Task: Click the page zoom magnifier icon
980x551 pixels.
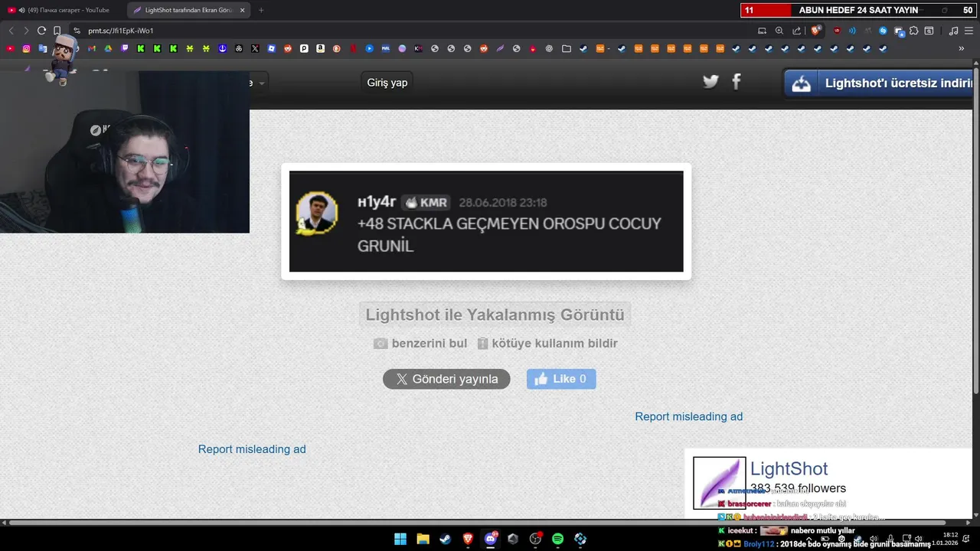Action: click(779, 31)
